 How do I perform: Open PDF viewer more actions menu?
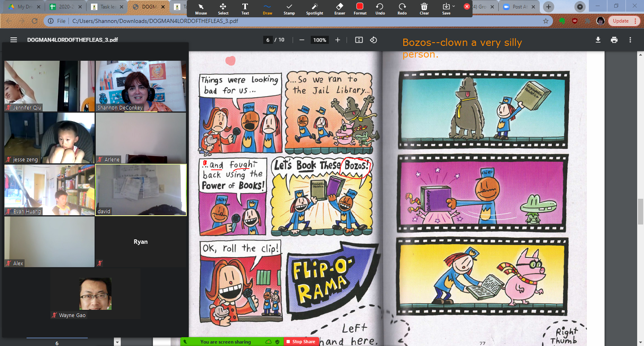click(630, 40)
